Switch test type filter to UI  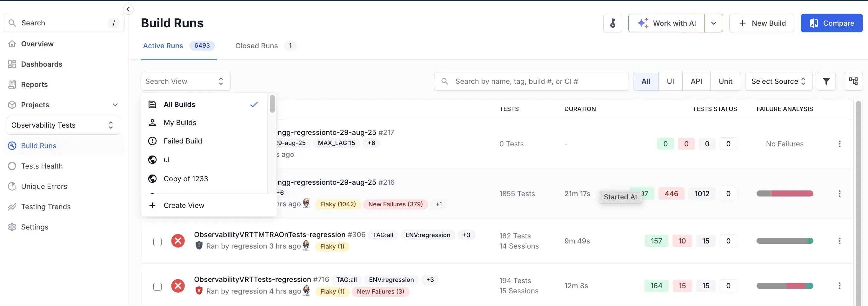tap(670, 81)
